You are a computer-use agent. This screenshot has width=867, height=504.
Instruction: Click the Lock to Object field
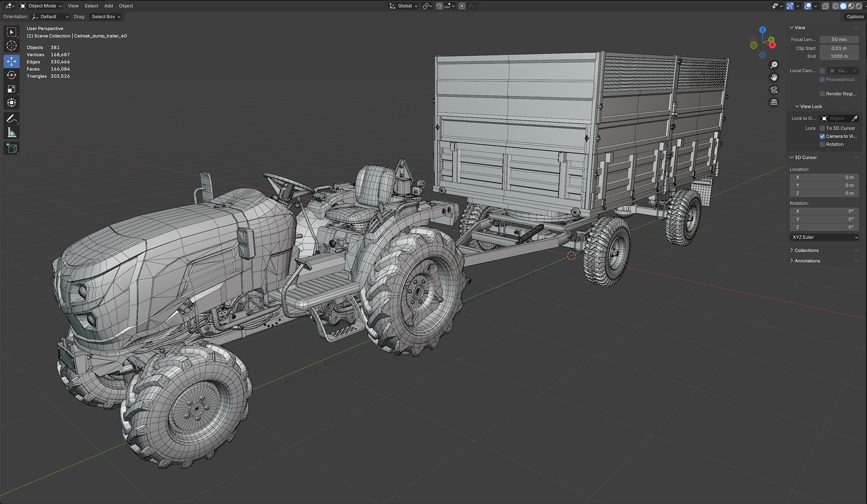click(x=836, y=118)
